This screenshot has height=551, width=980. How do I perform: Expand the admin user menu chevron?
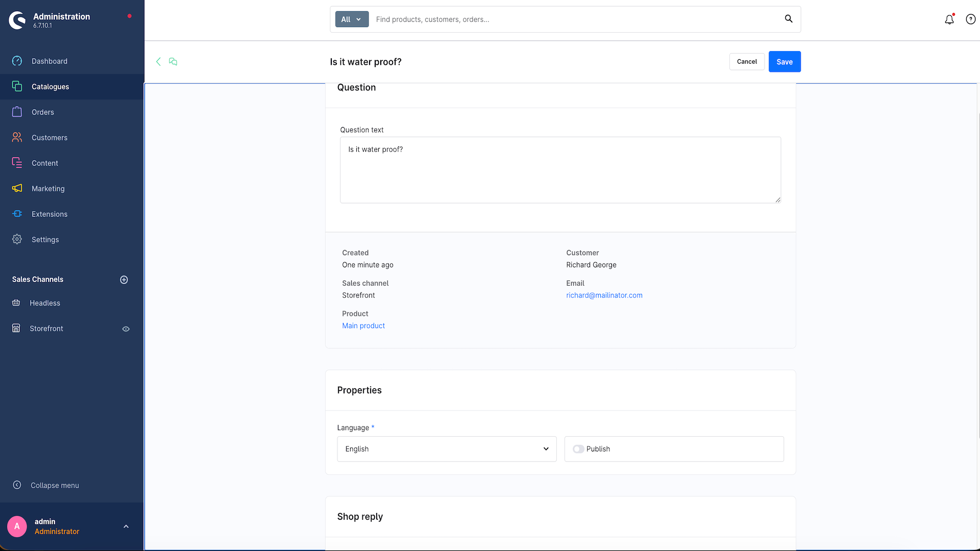(x=126, y=526)
